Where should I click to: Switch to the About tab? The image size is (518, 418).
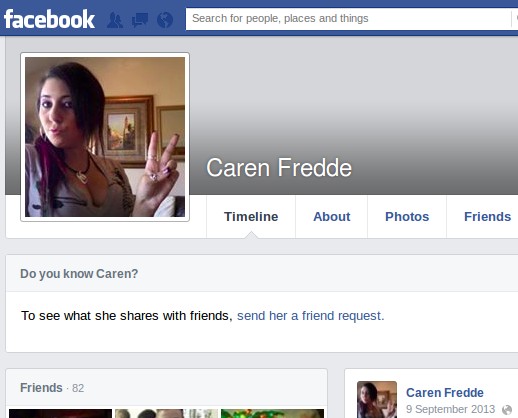[332, 217]
